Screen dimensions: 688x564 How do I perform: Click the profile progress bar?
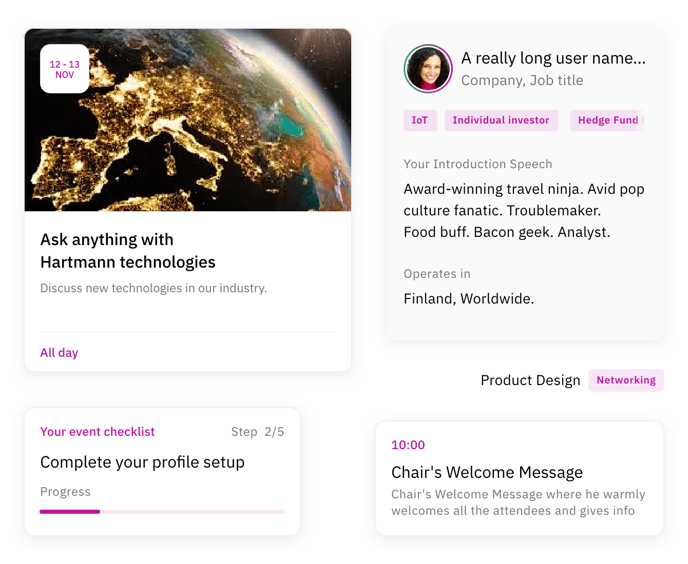[162, 511]
